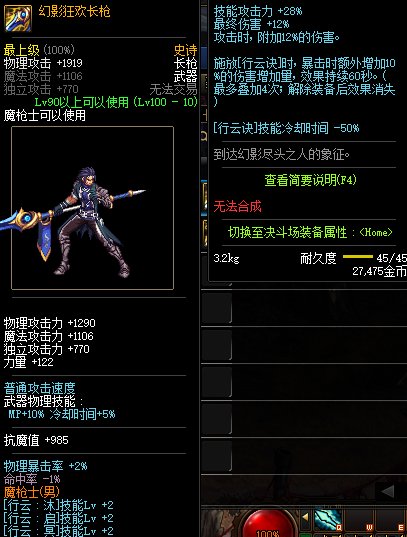Click the spear-wielding character preview image
407x537 pixels.
pyautogui.click(x=92, y=208)
